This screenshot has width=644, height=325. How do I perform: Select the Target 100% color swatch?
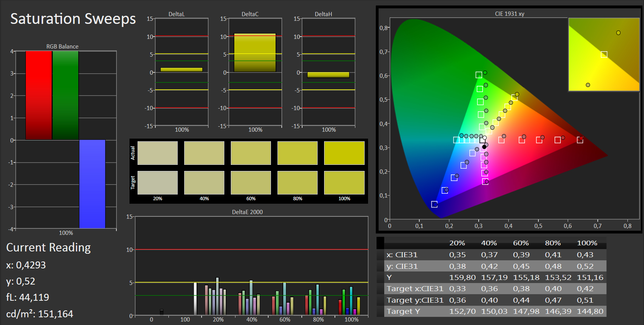point(344,183)
